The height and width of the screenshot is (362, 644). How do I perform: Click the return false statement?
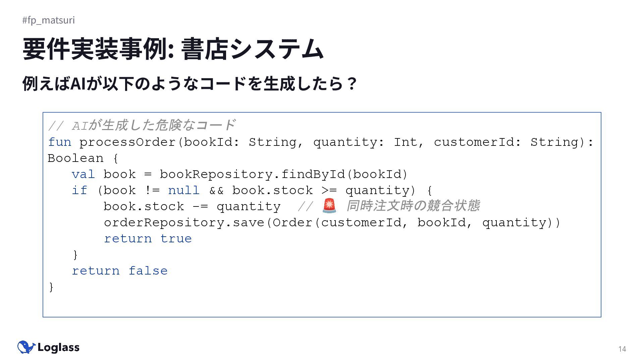[120, 271]
